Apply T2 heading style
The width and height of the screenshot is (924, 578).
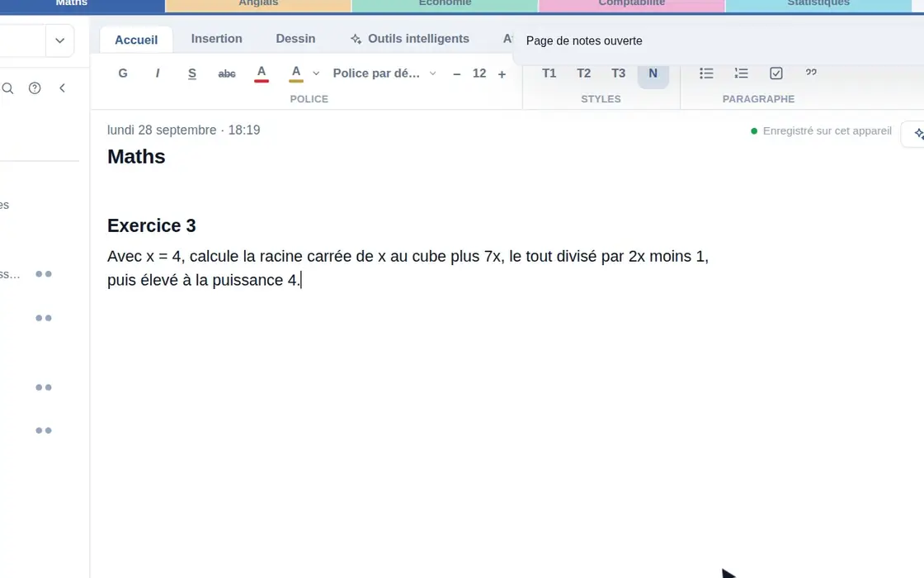click(x=583, y=73)
